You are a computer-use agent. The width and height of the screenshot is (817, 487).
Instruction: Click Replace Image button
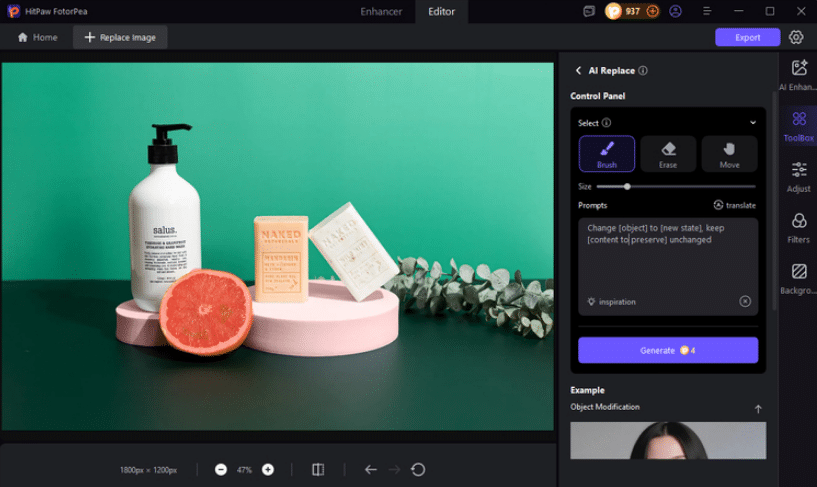(120, 38)
